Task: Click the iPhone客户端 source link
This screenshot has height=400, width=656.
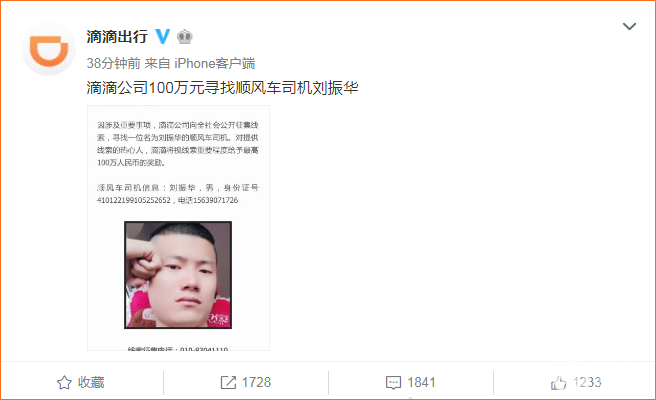Action: pos(215,63)
